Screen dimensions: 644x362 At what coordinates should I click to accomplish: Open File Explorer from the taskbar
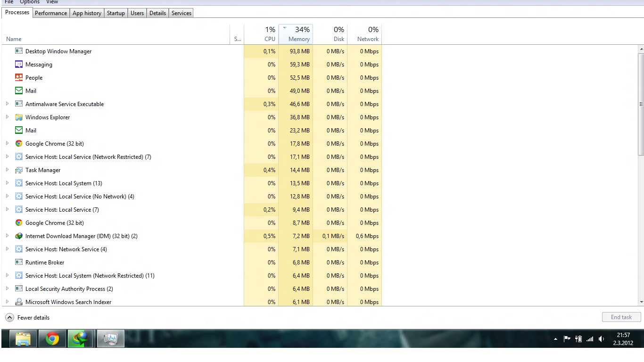[x=23, y=338]
